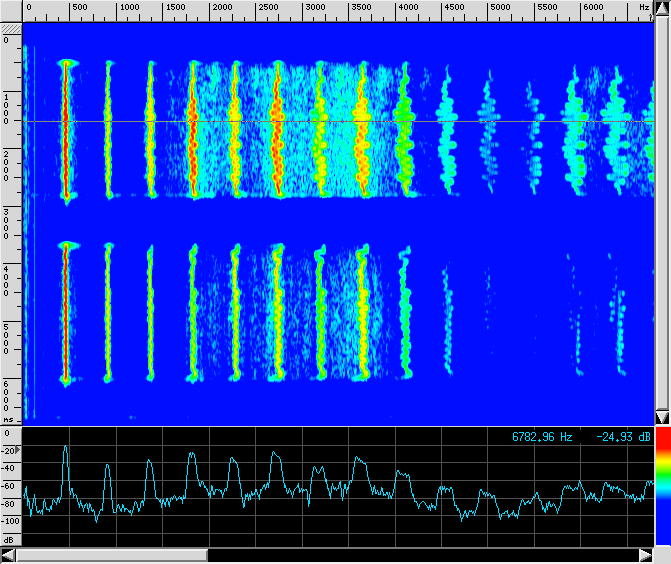Click the tallest peak in spectrum plot
Screen dimensions: 671x564
tap(66, 448)
